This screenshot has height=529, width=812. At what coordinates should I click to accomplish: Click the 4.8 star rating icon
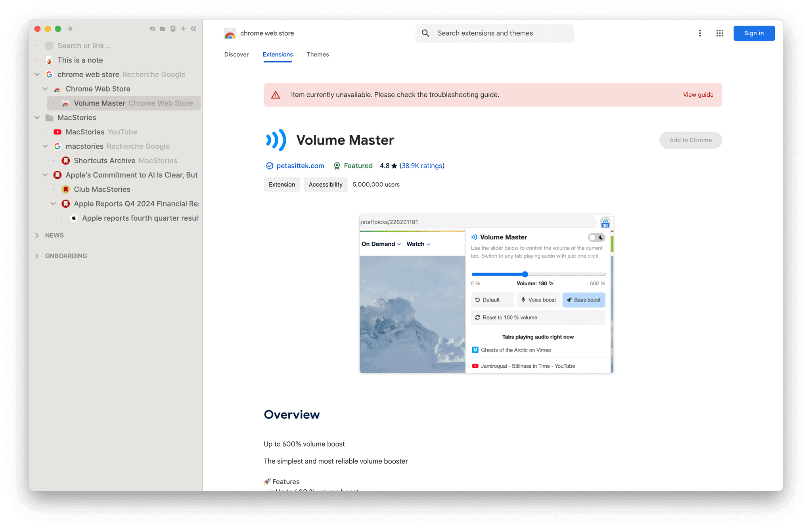(x=394, y=166)
